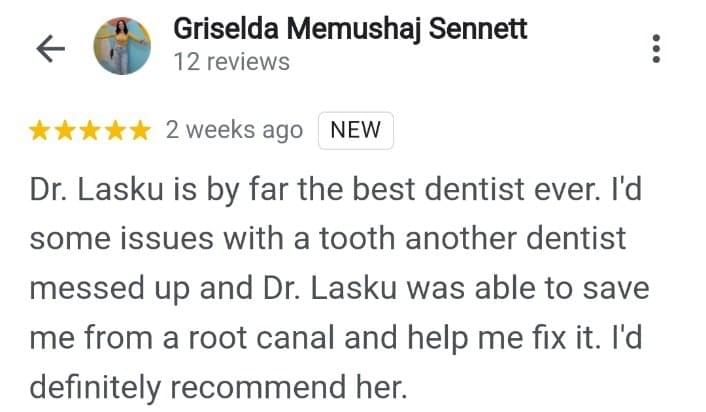
Task: Click the first yellow rating star
Action: coord(40,131)
